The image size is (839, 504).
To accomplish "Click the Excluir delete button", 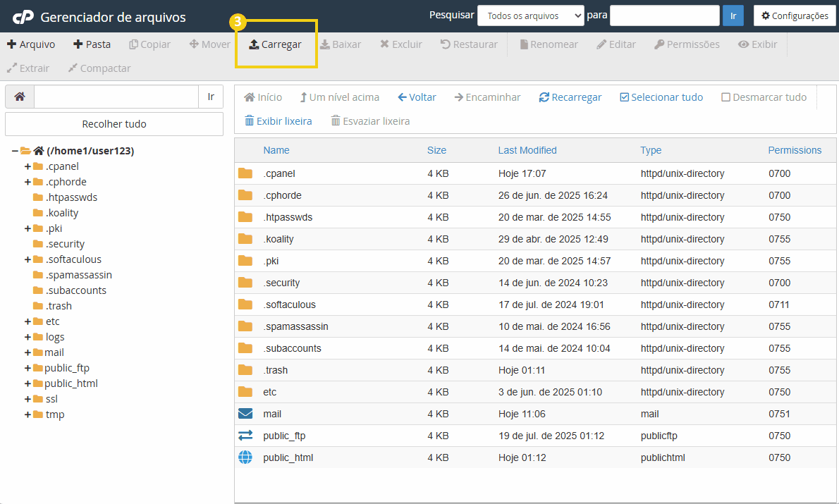I will (400, 44).
